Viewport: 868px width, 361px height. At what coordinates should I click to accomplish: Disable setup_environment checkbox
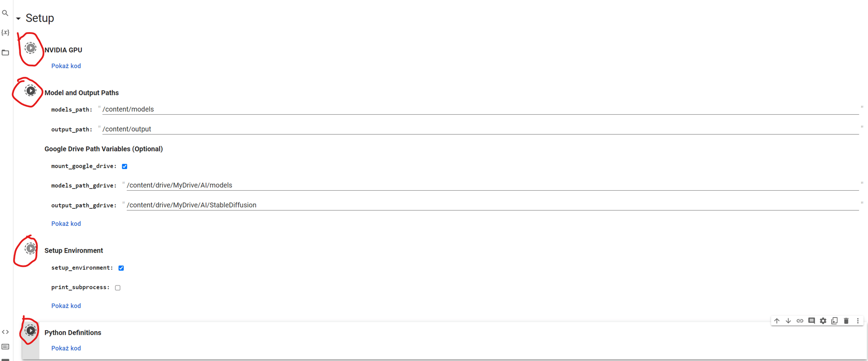121,268
